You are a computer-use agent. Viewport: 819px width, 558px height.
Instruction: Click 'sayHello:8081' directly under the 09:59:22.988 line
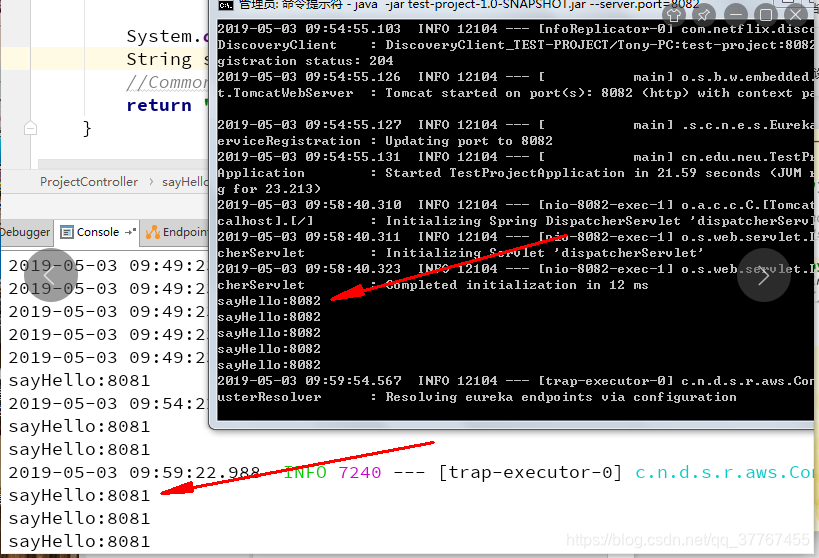[x=79, y=495]
